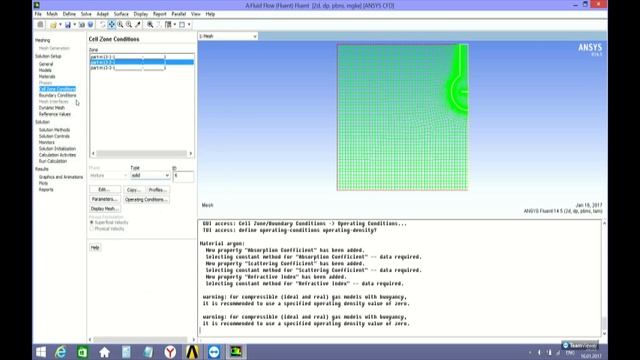Open the '1: Mesh' window selector dropdown
640x360 pixels.
[x=228, y=36]
